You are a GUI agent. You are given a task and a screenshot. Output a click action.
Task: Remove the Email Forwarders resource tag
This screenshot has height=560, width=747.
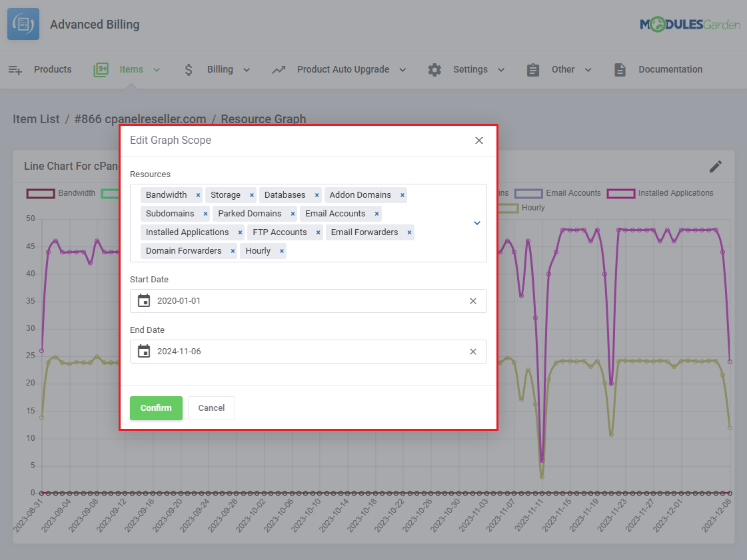[x=409, y=232]
